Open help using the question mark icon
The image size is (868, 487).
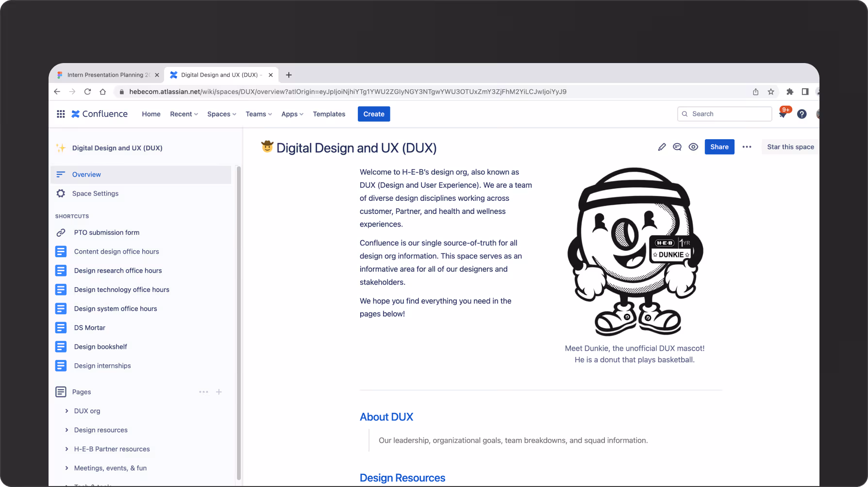[x=801, y=114]
